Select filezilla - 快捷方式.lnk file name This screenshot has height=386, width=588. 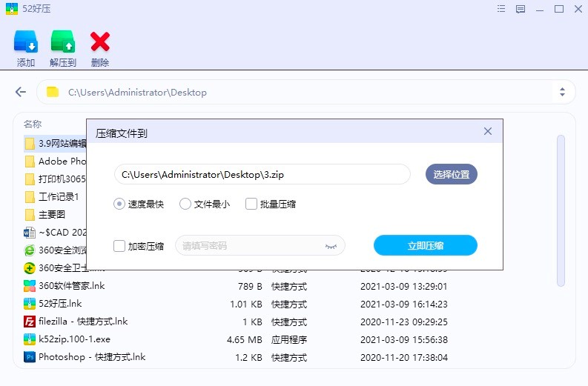[83, 322]
